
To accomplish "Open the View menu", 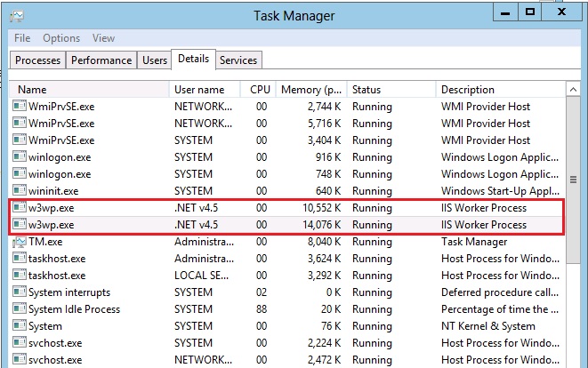I will 103,38.
